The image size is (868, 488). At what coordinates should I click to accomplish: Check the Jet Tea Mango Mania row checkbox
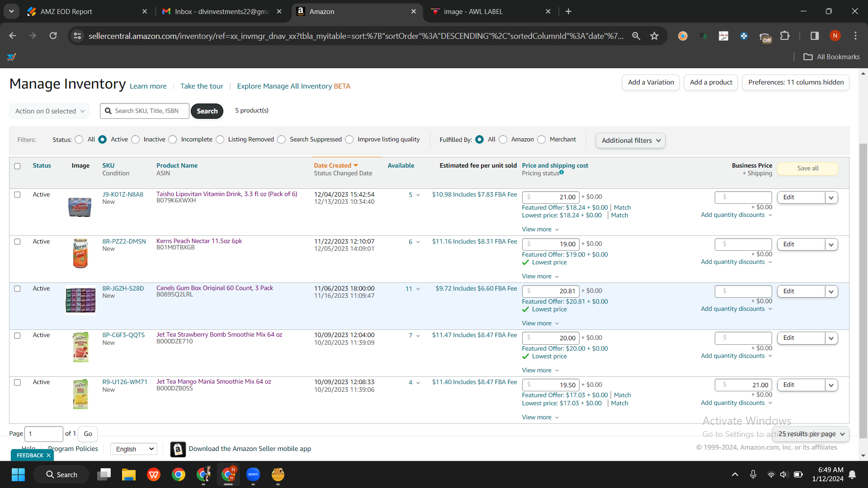(17, 382)
